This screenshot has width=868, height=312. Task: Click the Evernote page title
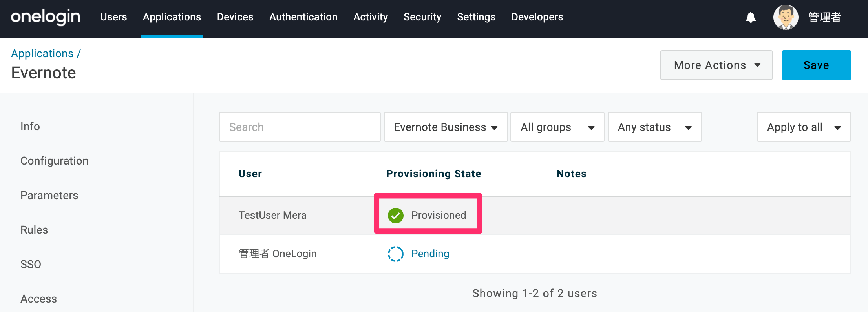(x=44, y=73)
